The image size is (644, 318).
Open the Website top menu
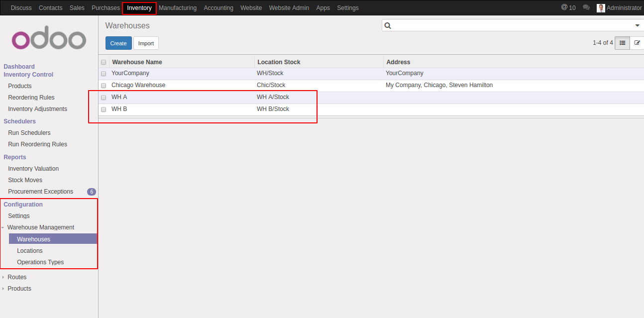tap(251, 8)
